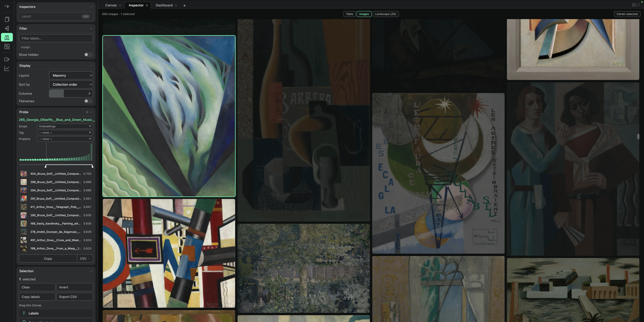Add a new tab with plus icon
The width and height of the screenshot is (644, 322).
coord(185,6)
